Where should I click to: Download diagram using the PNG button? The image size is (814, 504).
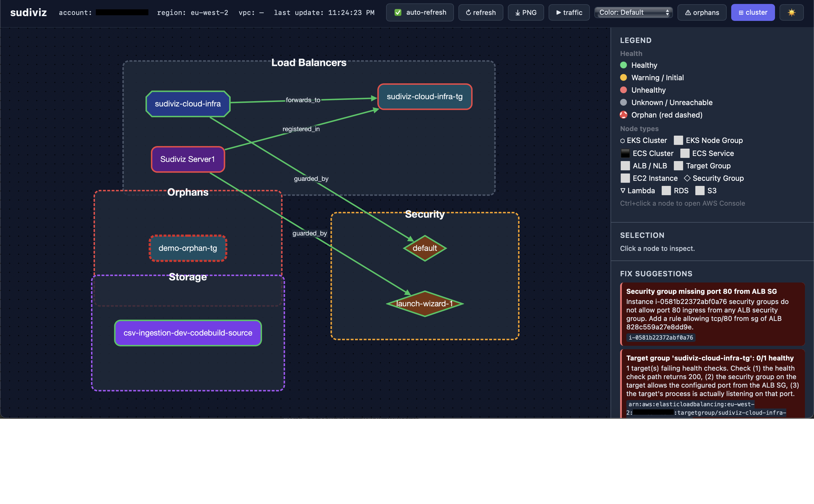(525, 13)
